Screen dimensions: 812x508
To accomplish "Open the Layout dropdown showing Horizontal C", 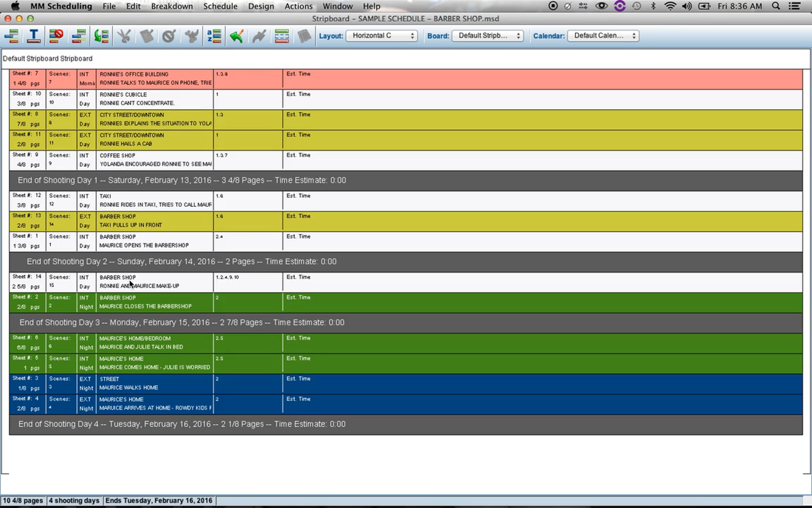I will click(382, 36).
